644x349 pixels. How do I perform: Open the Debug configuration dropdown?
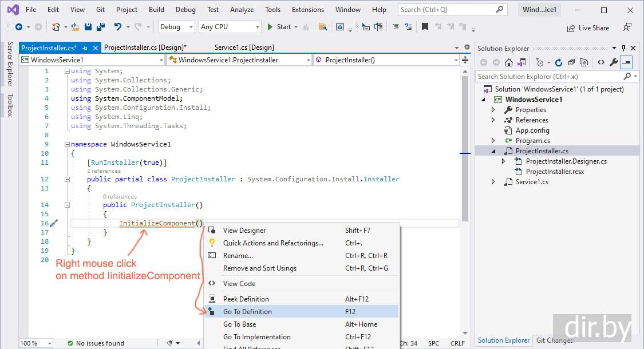click(x=176, y=27)
